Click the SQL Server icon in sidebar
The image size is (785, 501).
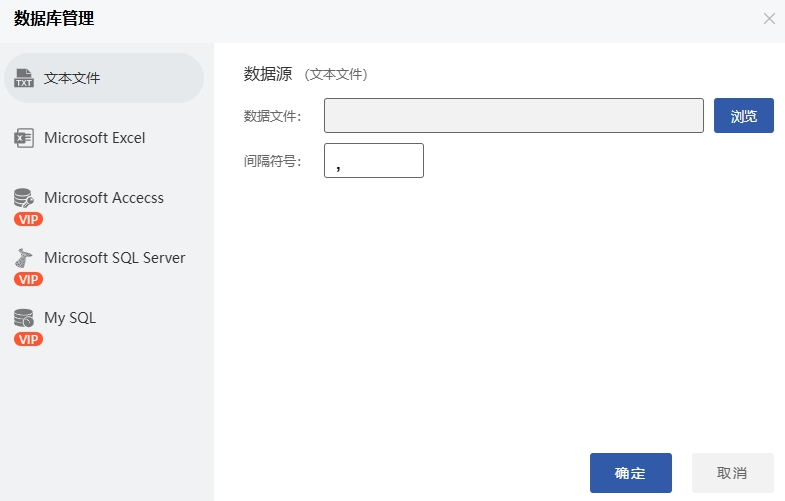tap(24, 258)
